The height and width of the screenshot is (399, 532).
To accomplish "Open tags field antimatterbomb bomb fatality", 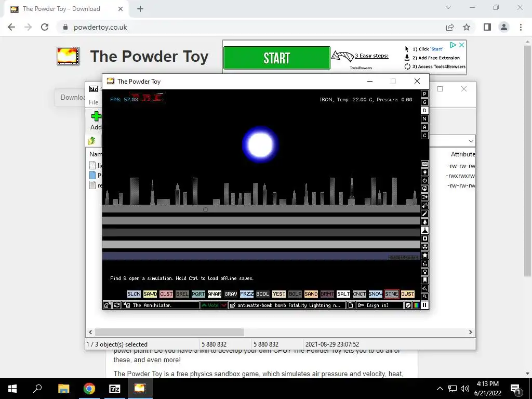I will (287, 305).
